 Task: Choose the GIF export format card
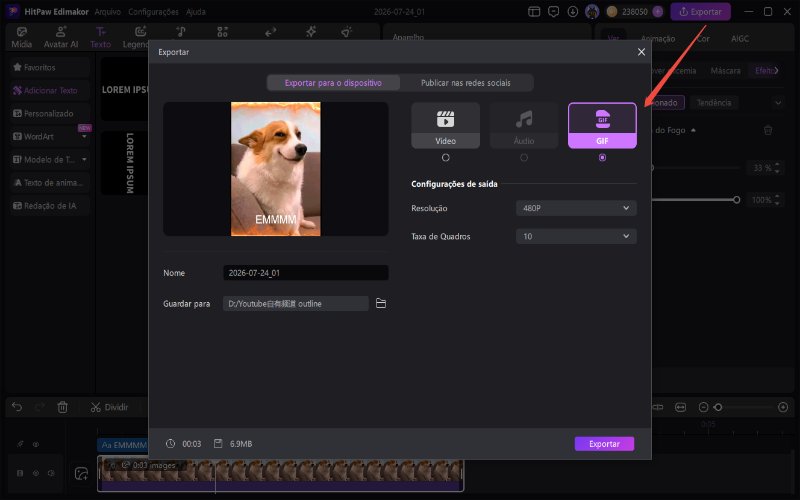pyautogui.click(x=603, y=126)
